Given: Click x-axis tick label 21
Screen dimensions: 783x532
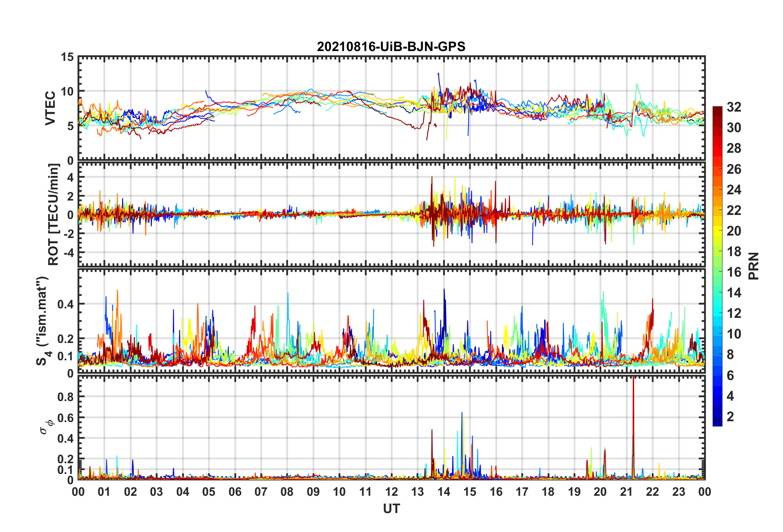Looking at the screenshot, I should coord(626,492).
